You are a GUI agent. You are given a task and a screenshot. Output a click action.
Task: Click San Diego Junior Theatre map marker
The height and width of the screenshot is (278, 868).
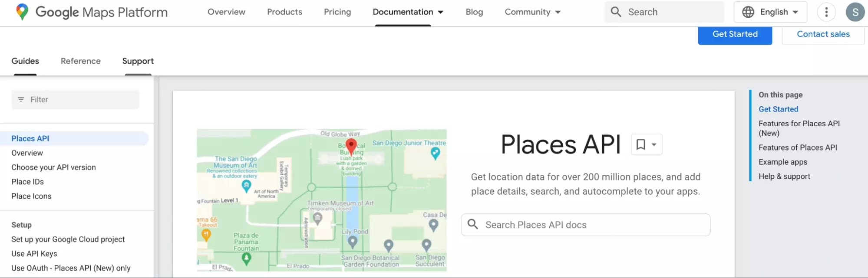435,153
